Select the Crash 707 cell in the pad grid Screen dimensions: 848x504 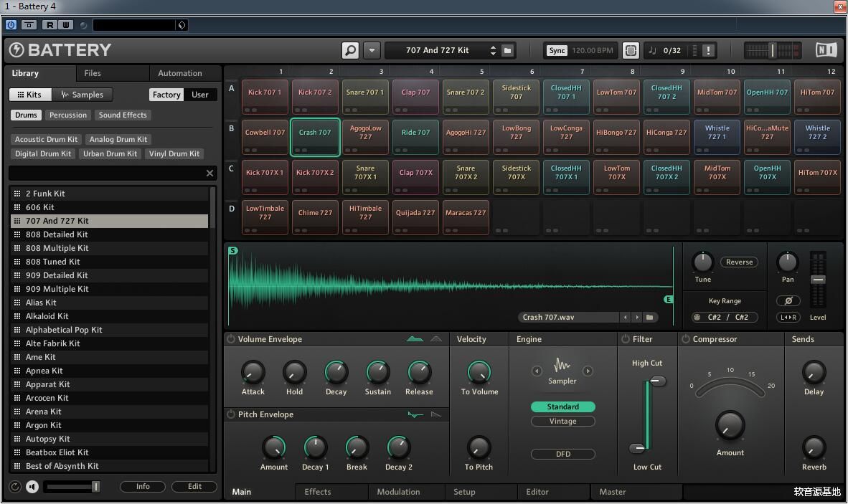click(314, 136)
